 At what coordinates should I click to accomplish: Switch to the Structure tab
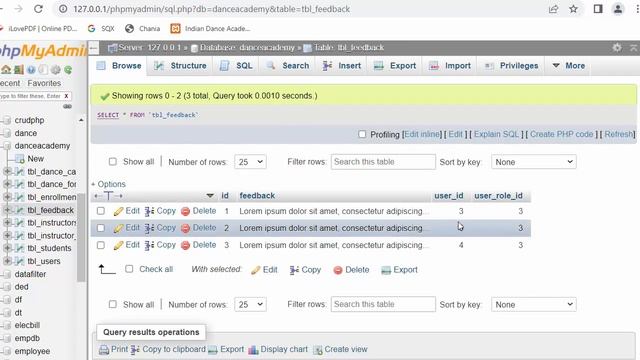tap(180, 66)
